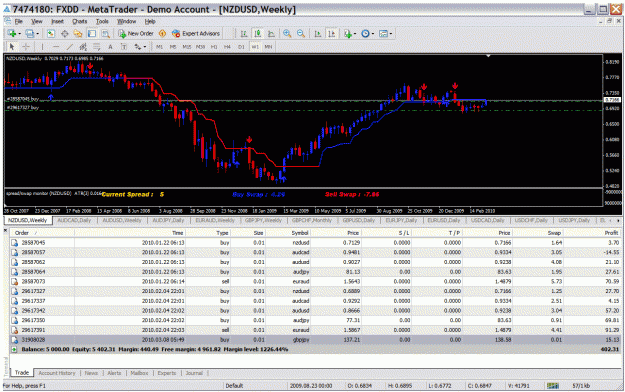
Task: Toggle the Navigator window icon
Action: (x=78, y=34)
